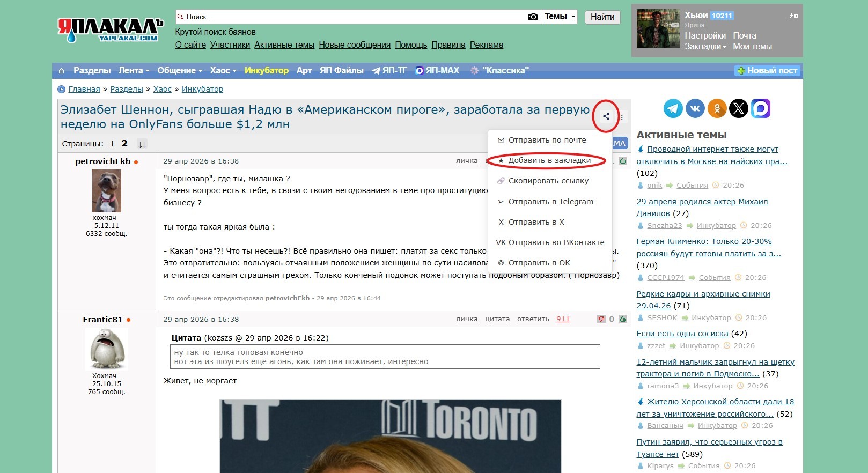Click личка on petrovichEkb's post
This screenshot has height=473, width=868.
[467, 161]
